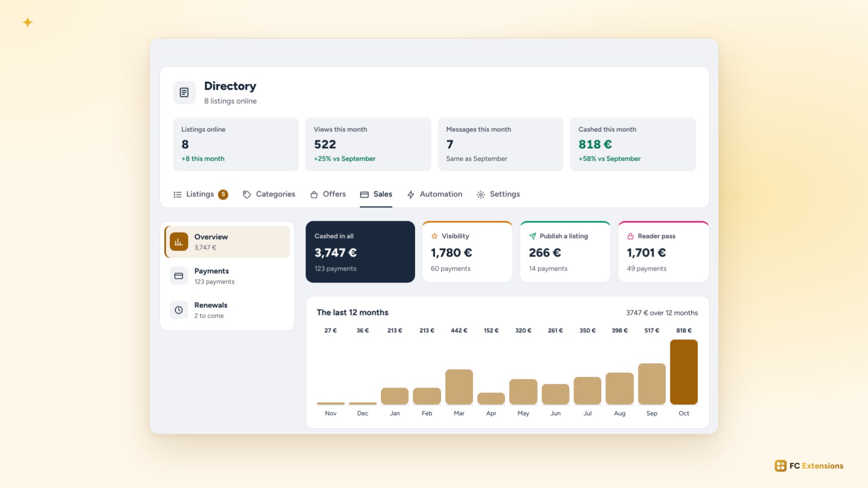Select the Cashed in all card
Screen dimensions: 868x488
(360, 252)
